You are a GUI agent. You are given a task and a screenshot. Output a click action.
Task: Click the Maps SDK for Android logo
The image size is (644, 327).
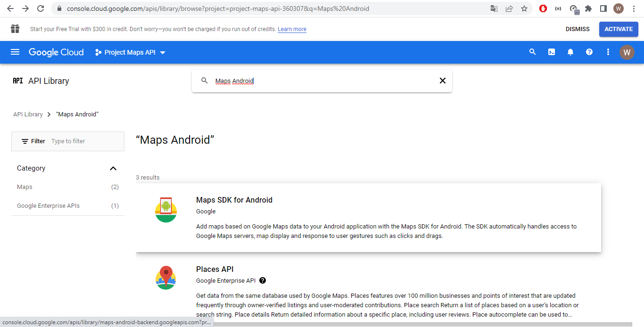[166, 210]
